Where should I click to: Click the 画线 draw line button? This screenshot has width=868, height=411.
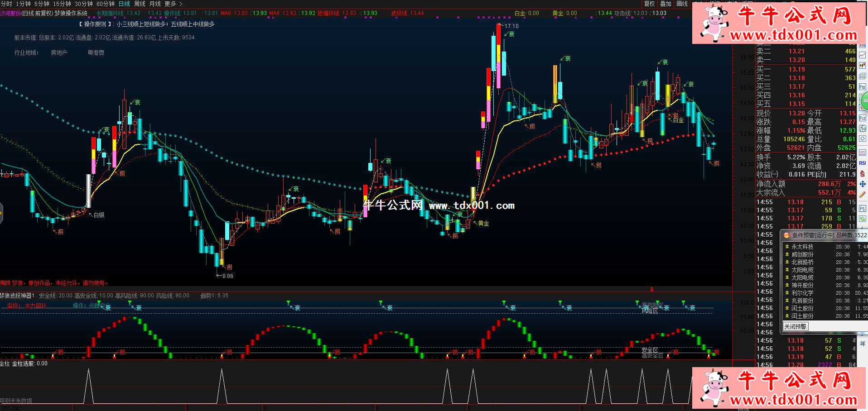pos(682,4)
